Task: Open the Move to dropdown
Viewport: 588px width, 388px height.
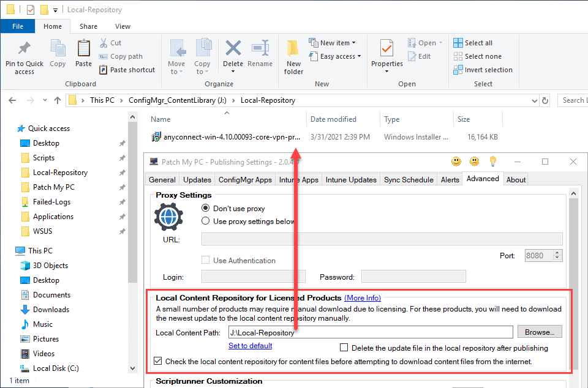Action: pos(176,68)
